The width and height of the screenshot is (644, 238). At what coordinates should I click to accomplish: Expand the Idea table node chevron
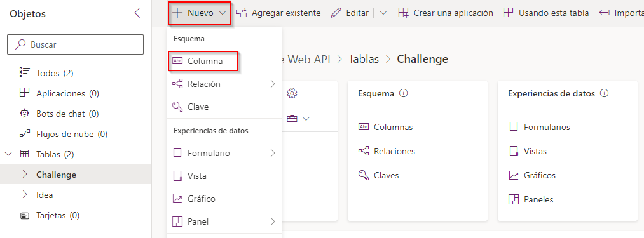click(24, 195)
